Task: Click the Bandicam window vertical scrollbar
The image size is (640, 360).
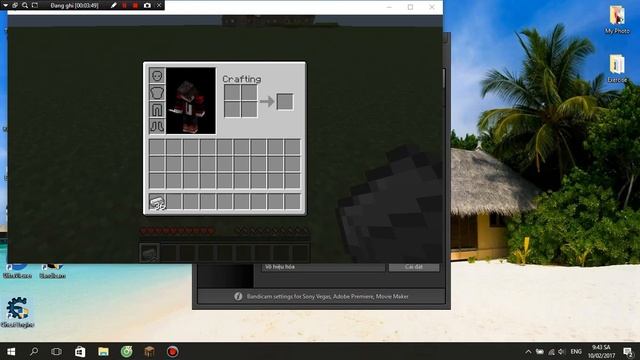Action: point(445,78)
